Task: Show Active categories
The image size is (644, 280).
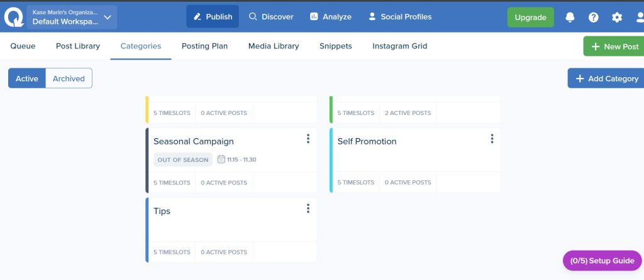Action: click(26, 78)
